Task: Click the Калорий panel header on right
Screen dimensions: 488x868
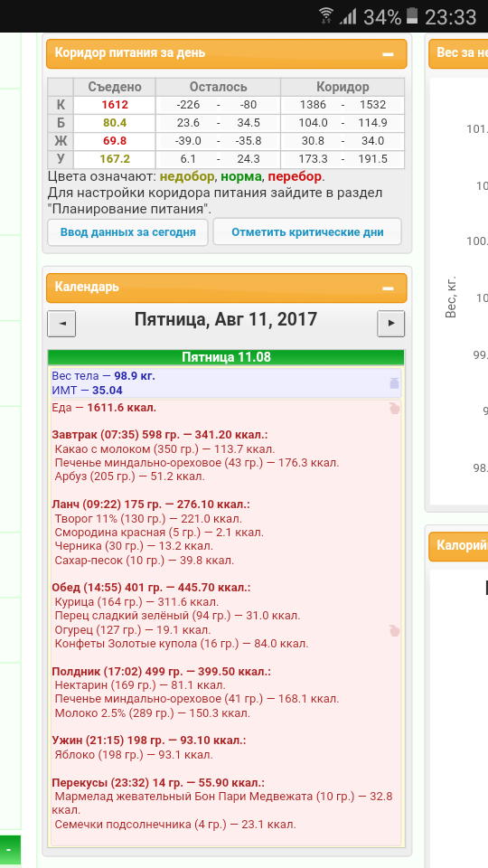Action: coord(458,546)
